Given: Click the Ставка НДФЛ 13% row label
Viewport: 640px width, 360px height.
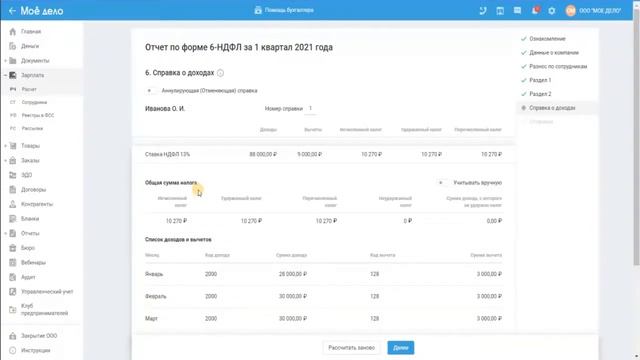Looking at the screenshot, I should (x=167, y=154).
